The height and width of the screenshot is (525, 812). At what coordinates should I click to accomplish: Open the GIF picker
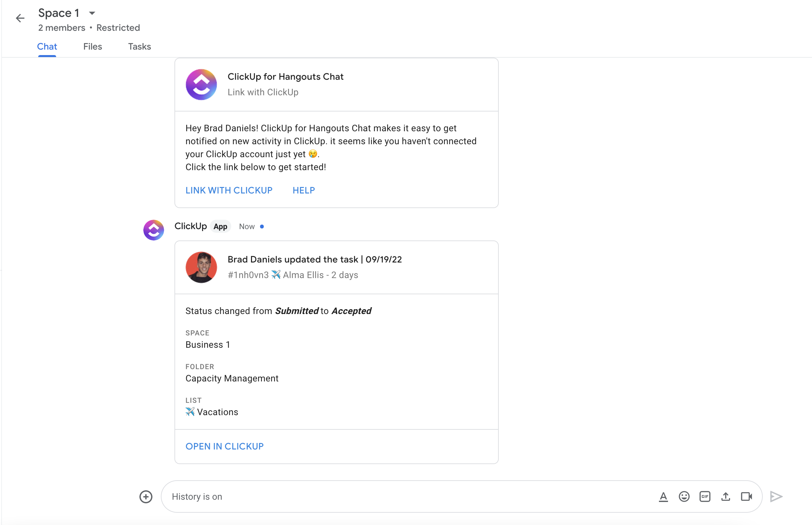tap(705, 497)
